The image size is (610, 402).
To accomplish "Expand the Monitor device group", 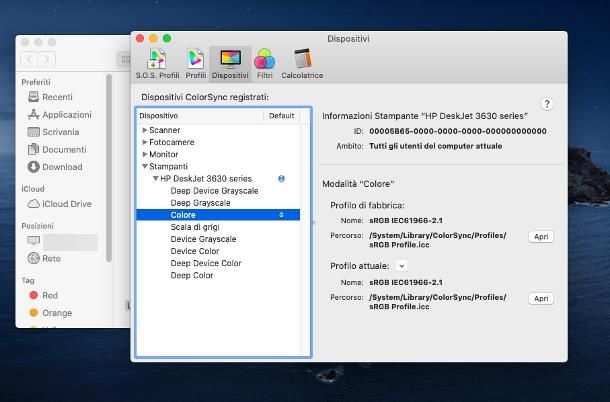I will [145, 154].
